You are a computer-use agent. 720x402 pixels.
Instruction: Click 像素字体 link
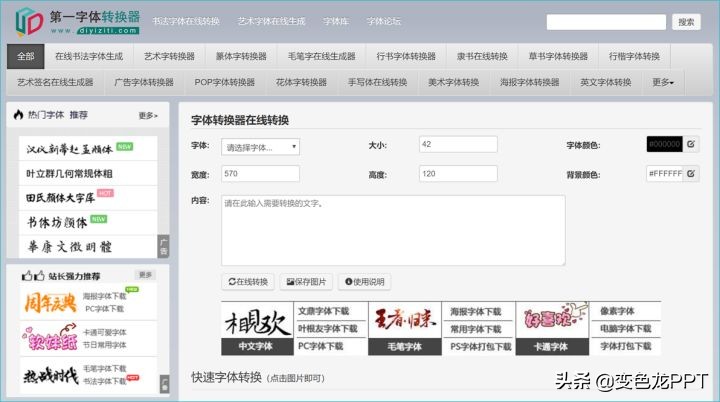[x=617, y=311]
